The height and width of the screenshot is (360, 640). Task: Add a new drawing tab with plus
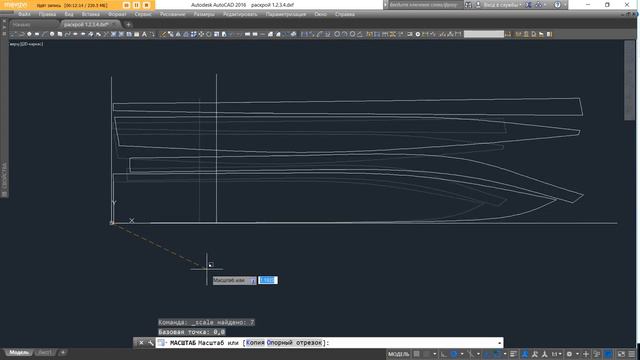point(128,24)
